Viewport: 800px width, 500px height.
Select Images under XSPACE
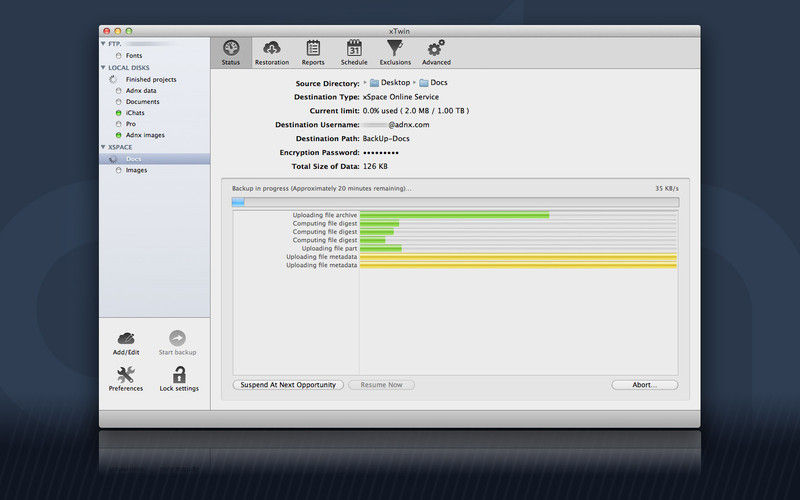(136, 170)
